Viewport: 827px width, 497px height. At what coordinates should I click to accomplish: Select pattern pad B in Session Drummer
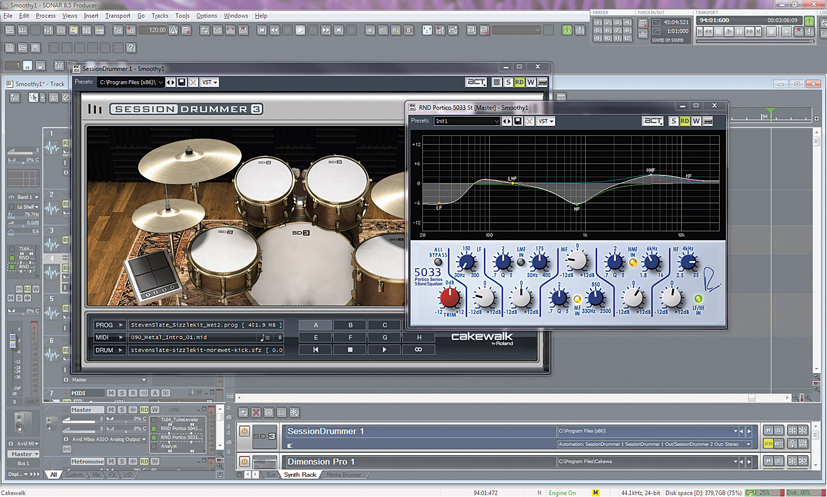tap(350, 325)
